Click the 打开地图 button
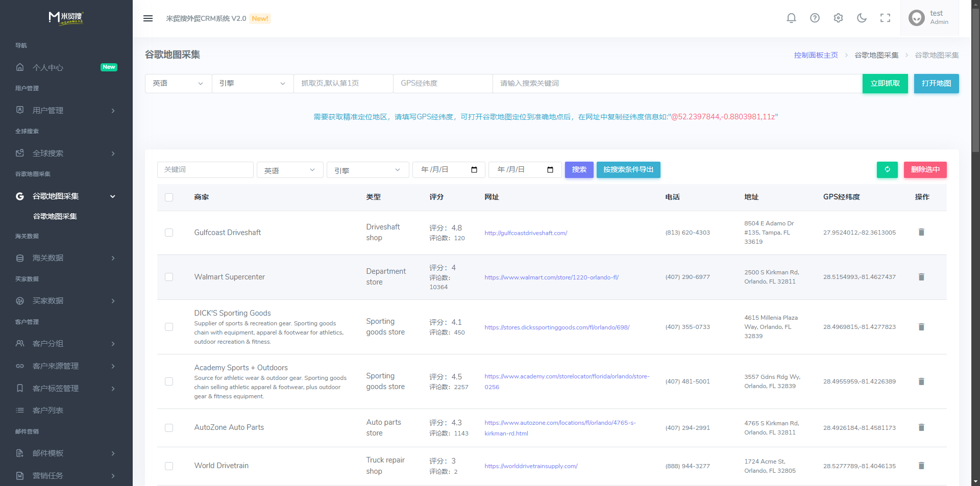 point(936,84)
